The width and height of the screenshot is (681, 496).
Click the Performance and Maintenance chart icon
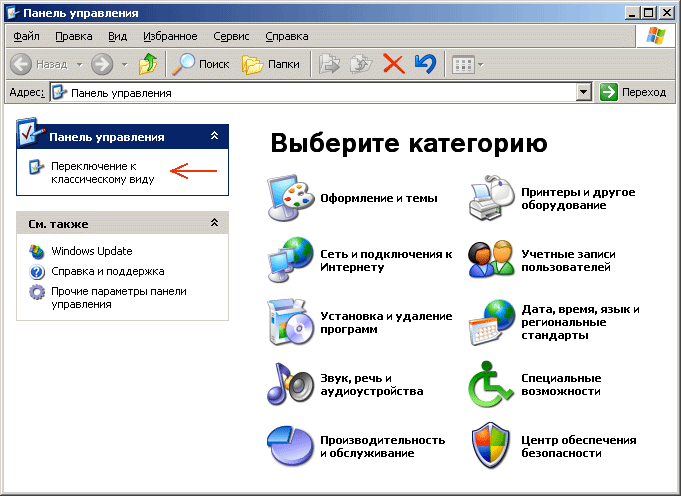(291, 446)
